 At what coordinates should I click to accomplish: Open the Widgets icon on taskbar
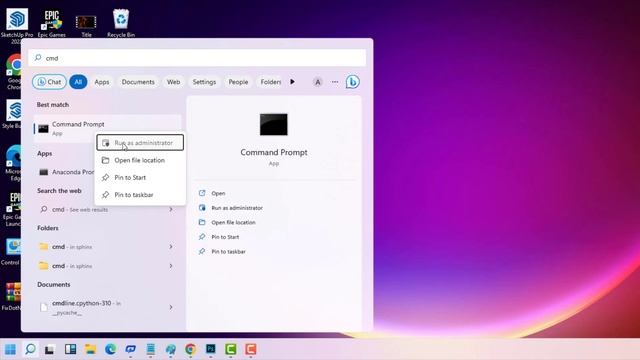tap(70, 349)
